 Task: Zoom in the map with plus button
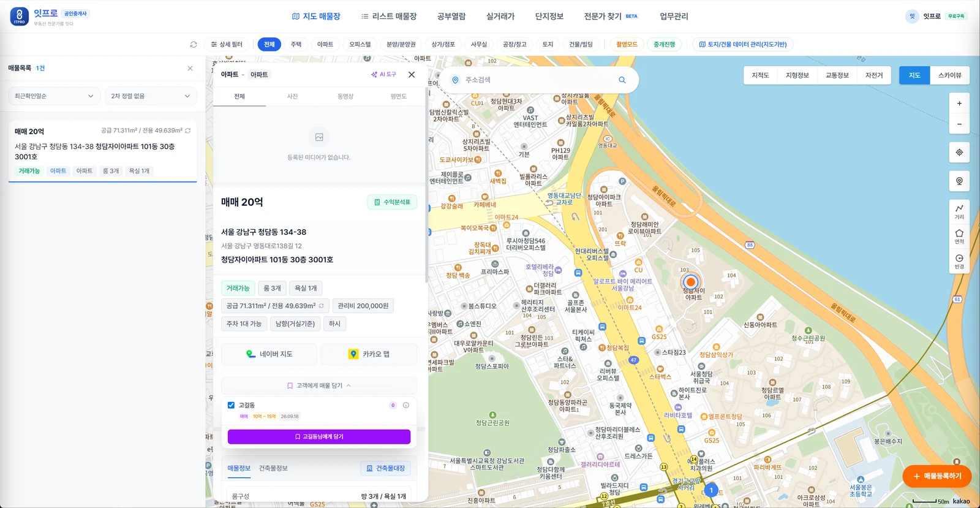pos(959,104)
